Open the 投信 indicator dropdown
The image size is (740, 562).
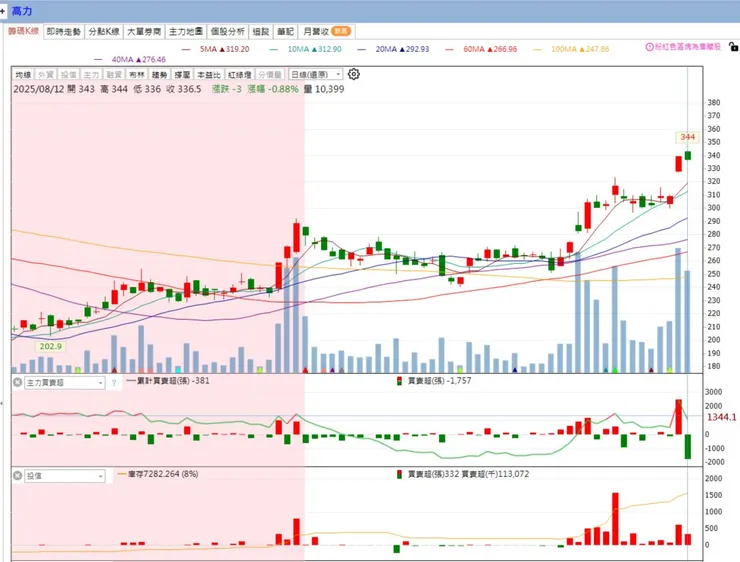pyautogui.click(x=65, y=476)
